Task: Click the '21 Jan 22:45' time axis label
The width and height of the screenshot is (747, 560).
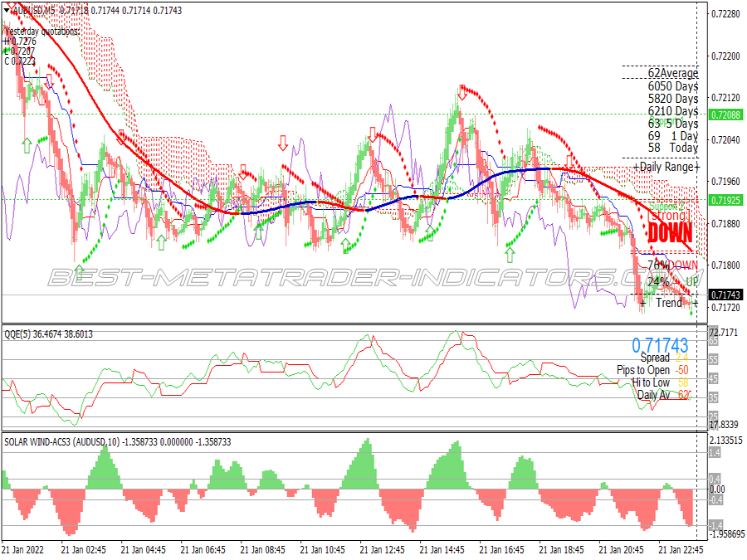Action: click(x=681, y=549)
